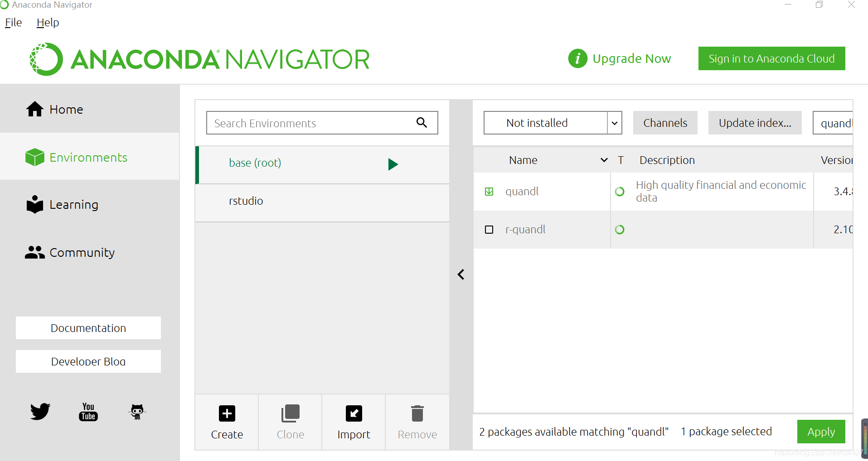
Task: Open the Home tab in sidebar
Action: point(90,109)
